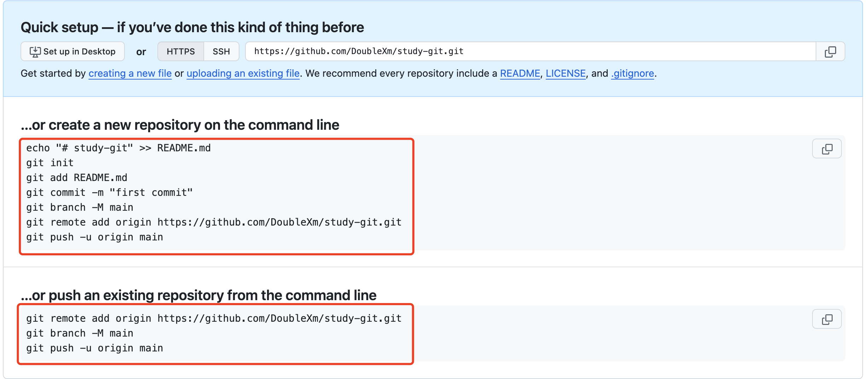Click the echo README.md command line
Image resolution: width=868 pixels, height=379 pixels.
pos(118,148)
